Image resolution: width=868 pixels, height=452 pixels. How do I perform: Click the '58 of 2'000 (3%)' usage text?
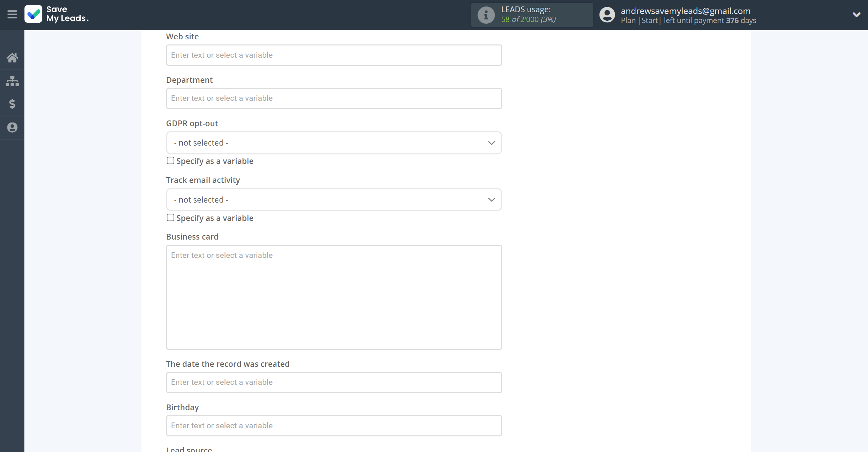528,19
